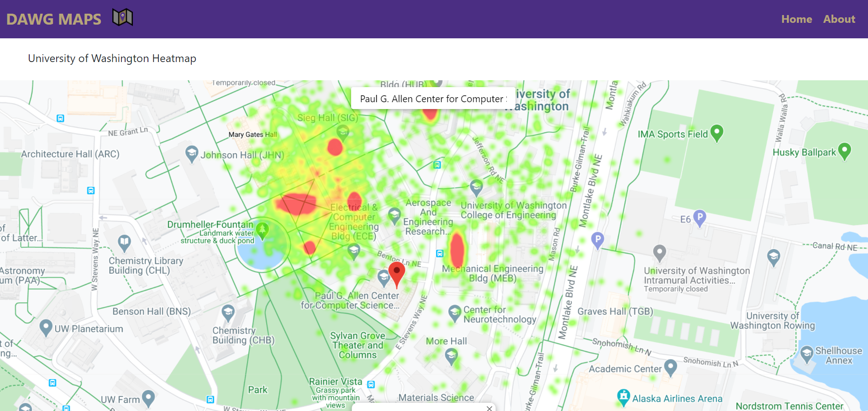
Task: Click the Center for Neurotechnology marker
Action: (x=455, y=314)
